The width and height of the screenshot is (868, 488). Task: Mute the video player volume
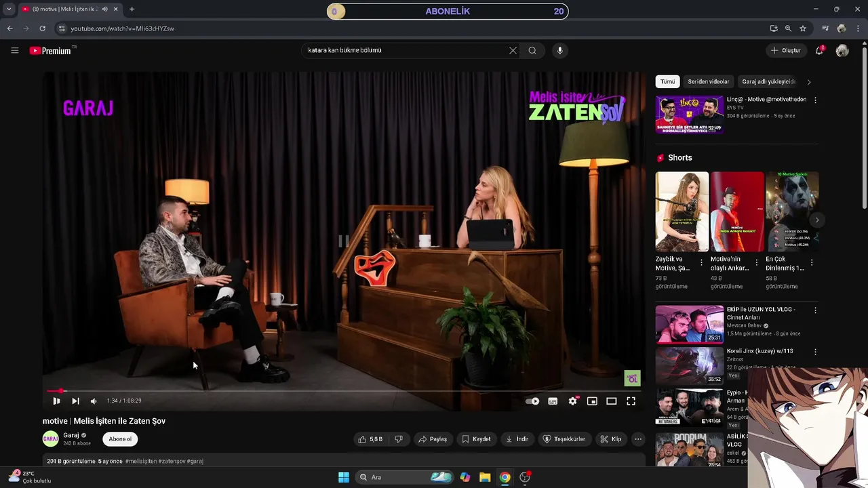click(94, 401)
